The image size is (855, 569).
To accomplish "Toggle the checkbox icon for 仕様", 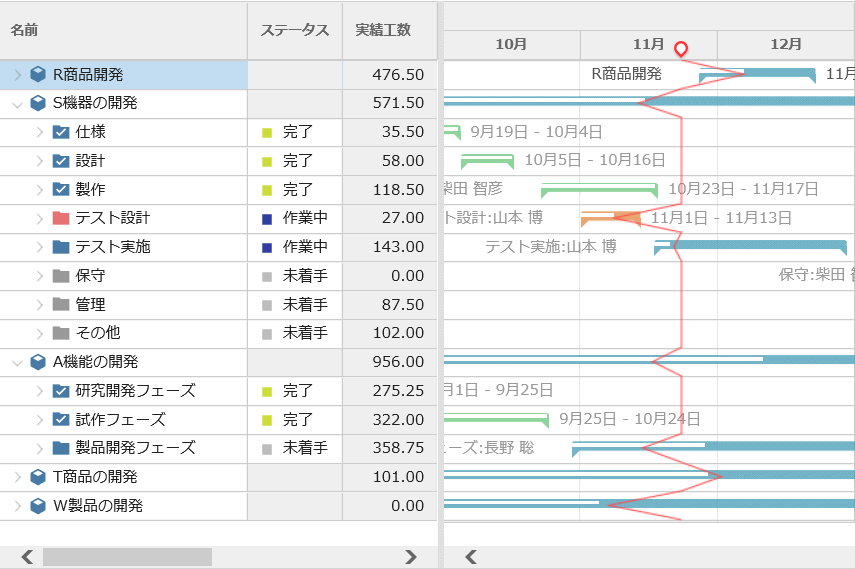I will coord(61,132).
